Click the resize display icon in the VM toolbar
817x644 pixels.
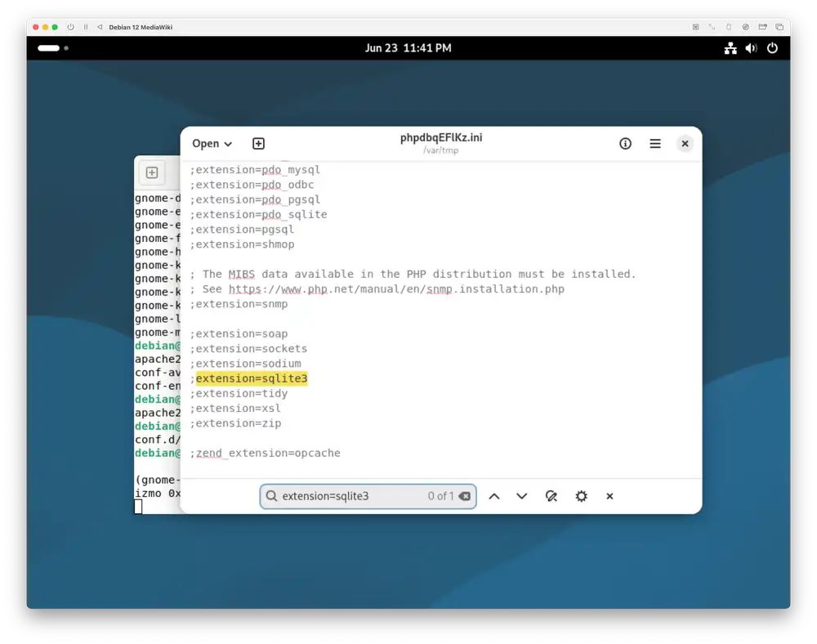pos(712,27)
